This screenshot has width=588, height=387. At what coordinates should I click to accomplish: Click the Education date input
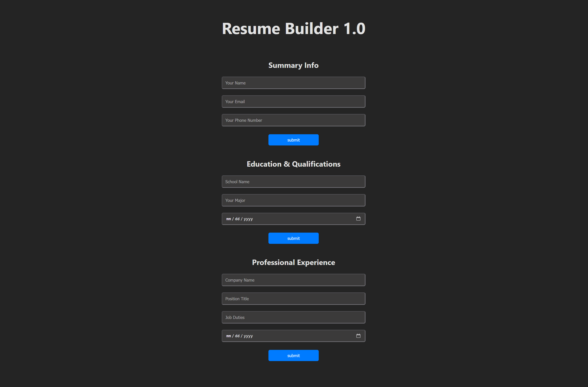[x=294, y=219]
